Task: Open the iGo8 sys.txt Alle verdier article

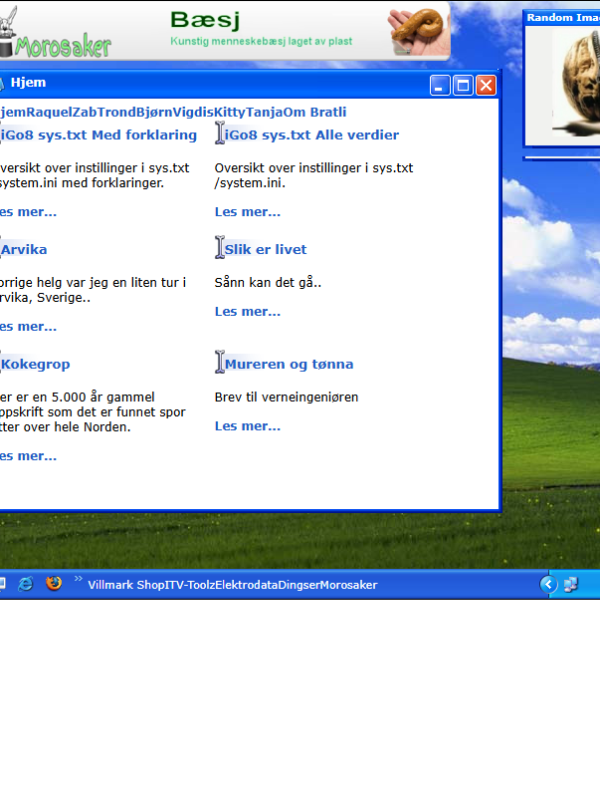Action: point(312,135)
